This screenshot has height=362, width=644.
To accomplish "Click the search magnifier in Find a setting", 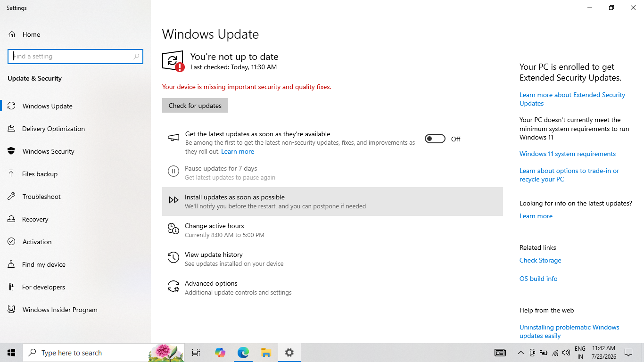I will point(136,57).
